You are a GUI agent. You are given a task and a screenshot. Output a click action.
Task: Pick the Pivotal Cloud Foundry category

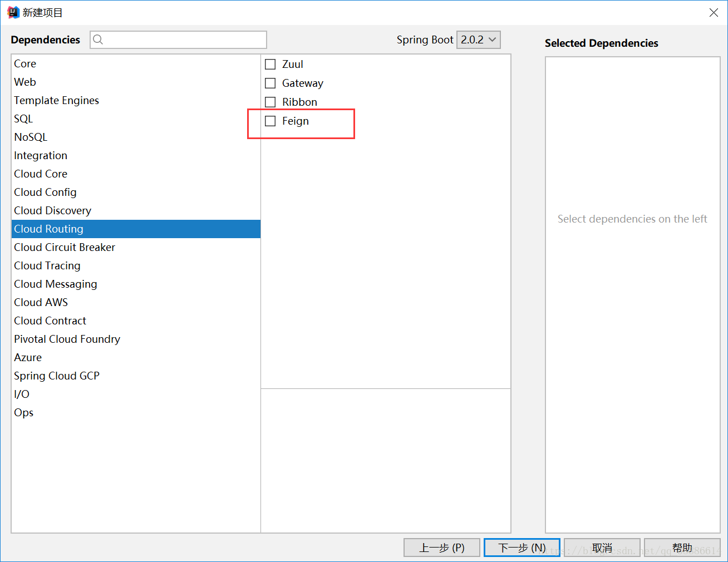(136, 339)
